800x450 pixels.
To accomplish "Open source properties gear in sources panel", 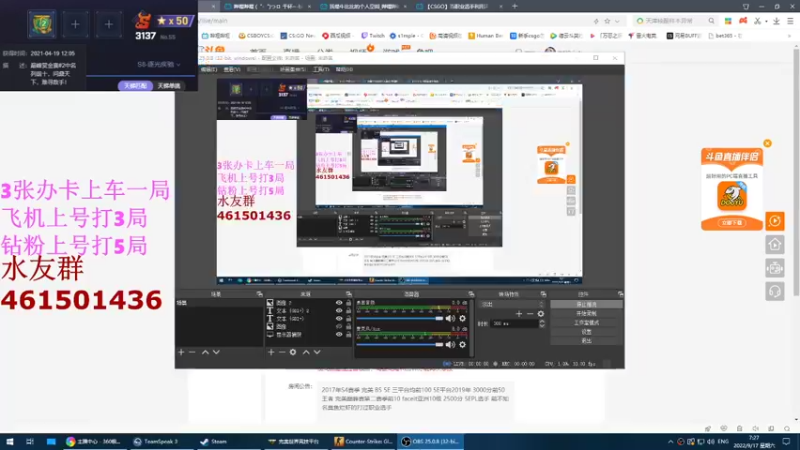I will [x=293, y=352].
